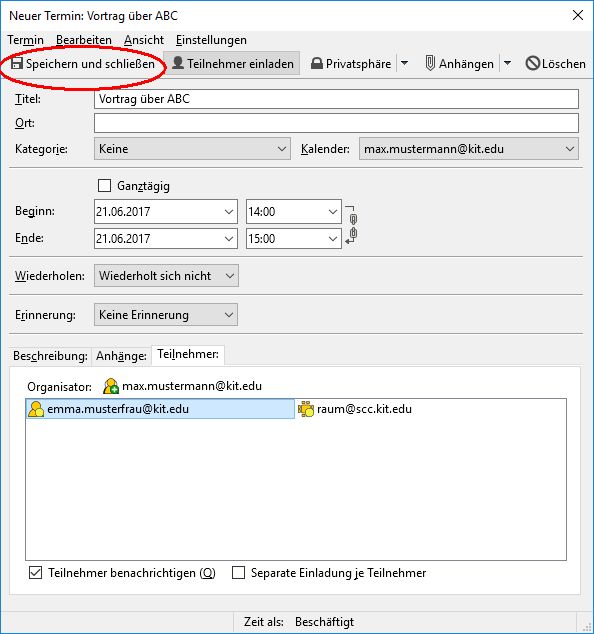Screen dimensions: 594x634
Task: Open the Kategorie dropdown
Action: click(x=192, y=149)
